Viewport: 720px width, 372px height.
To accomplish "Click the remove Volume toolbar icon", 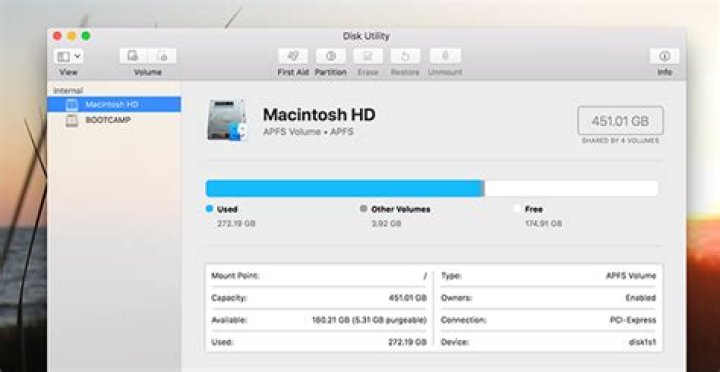I will click(x=162, y=56).
